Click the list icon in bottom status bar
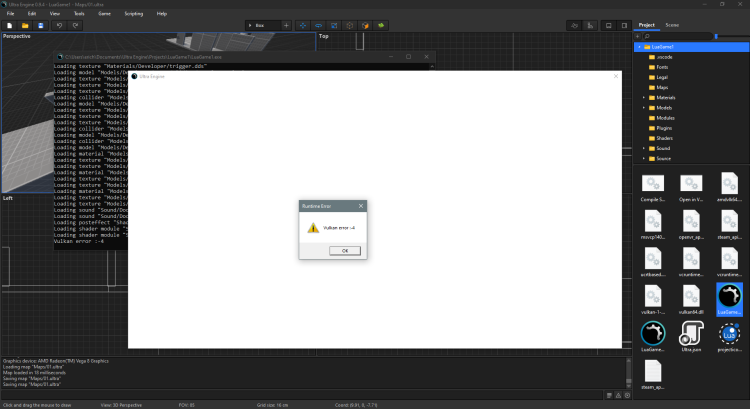 point(609,395)
